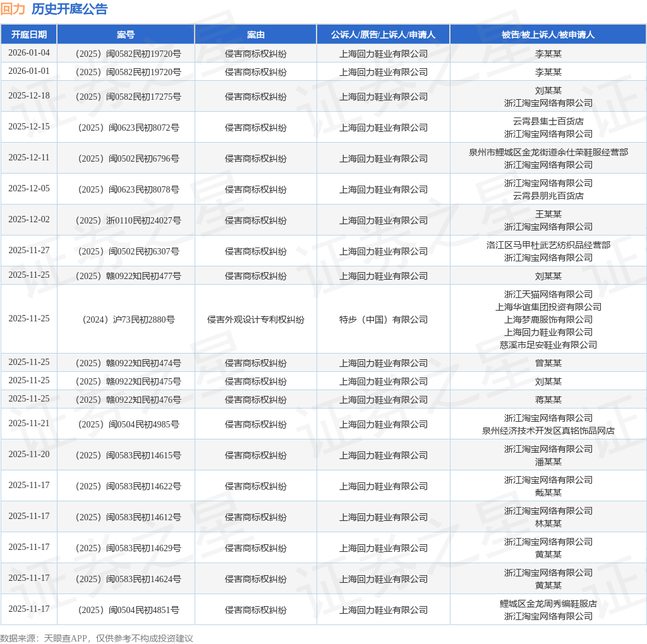Click the 开庭日期 column header
Screen dimensions: 647x644
pos(29,35)
